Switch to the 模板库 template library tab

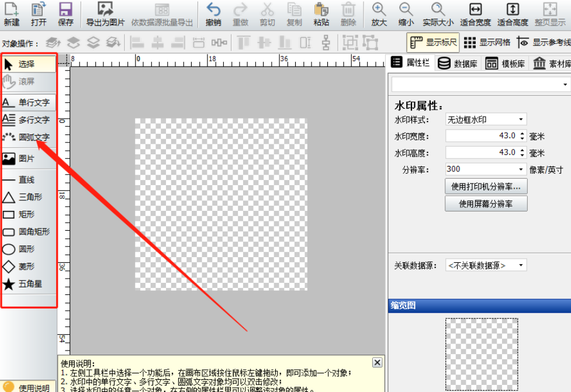(506, 64)
